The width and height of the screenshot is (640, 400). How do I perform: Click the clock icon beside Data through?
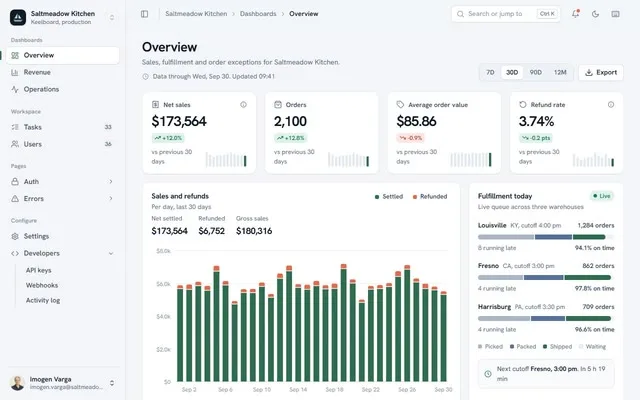tap(145, 76)
